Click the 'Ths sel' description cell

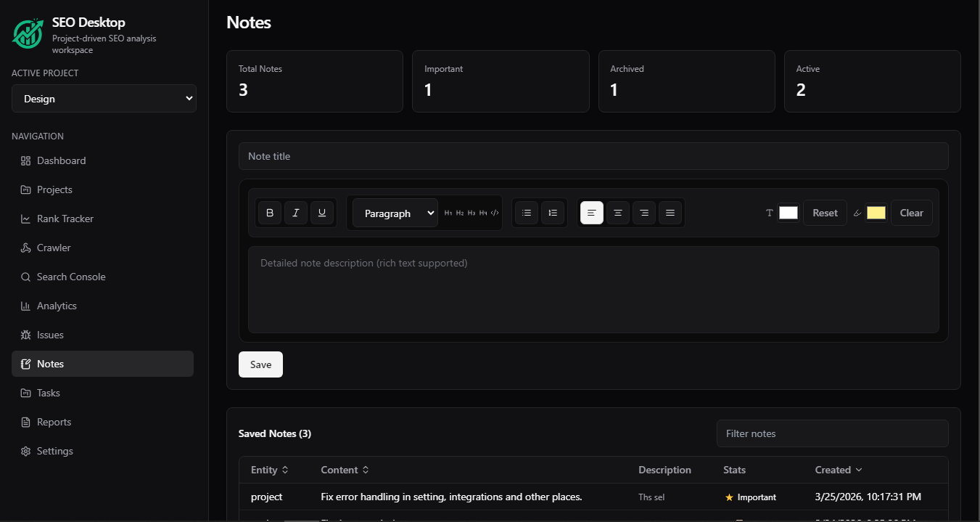click(651, 497)
